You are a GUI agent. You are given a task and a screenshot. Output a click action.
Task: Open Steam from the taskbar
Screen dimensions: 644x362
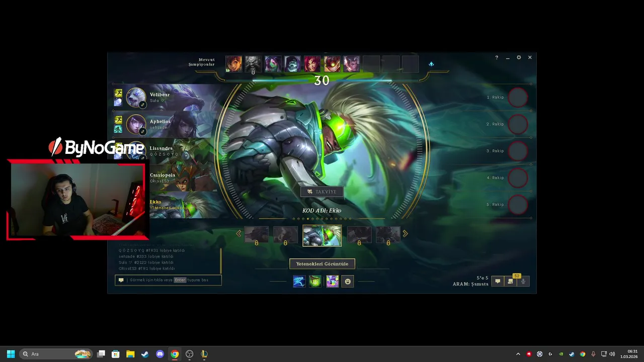[145, 354]
